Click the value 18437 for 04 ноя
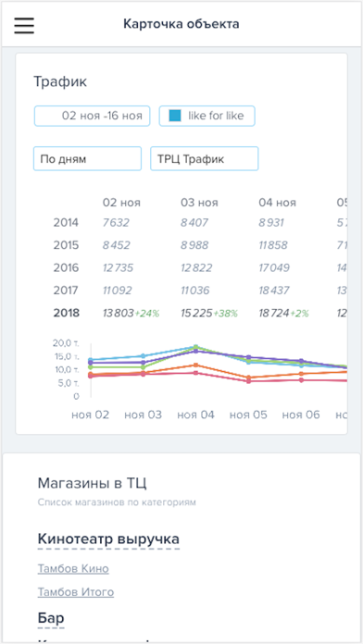Viewport: 363px width, 644px height. (x=274, y=291)
